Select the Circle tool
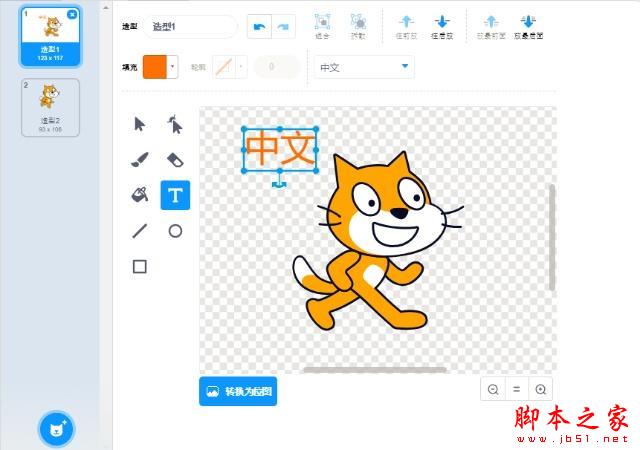The height and width of the screenshot is (450, 640). click(176, 231)
